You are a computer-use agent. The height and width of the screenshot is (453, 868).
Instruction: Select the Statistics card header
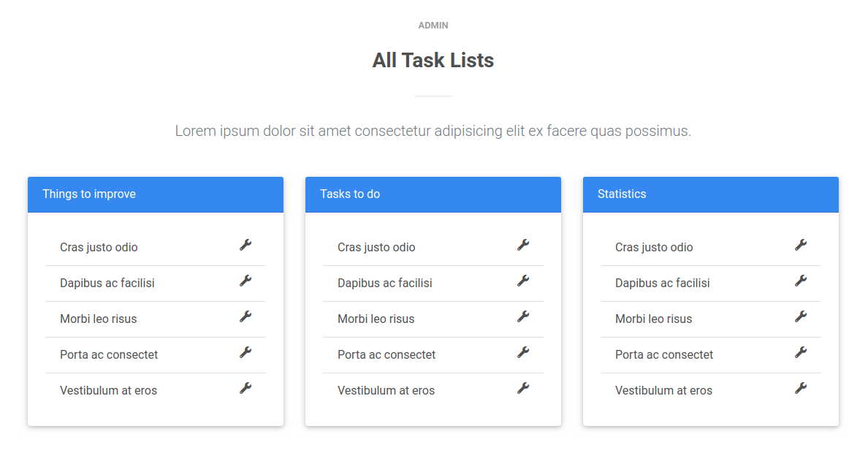[x=711, y=194]
